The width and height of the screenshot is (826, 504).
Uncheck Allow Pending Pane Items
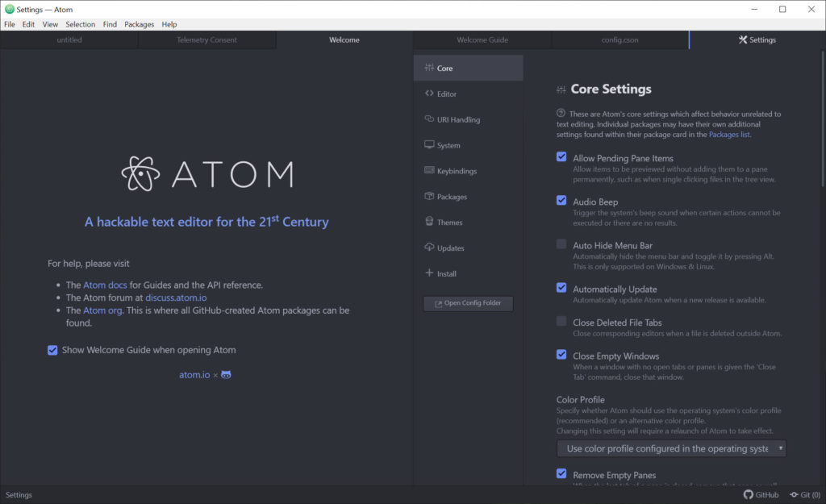pyautogui.click(x=561, y=157)
